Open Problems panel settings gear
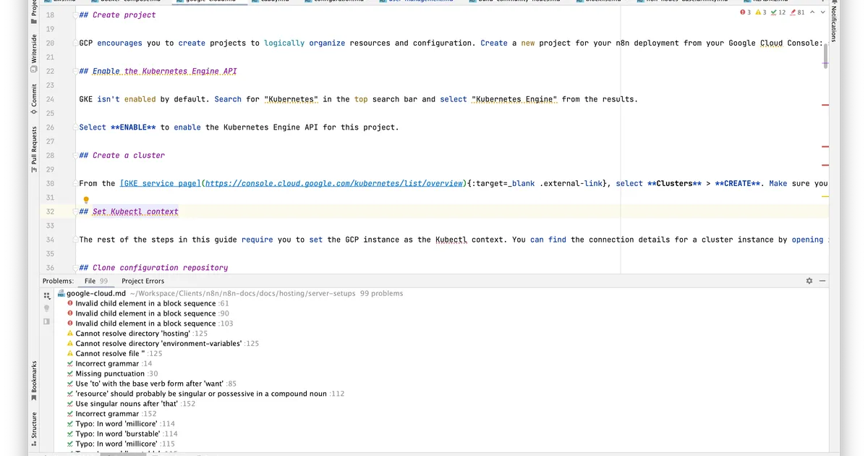 [809, 281]
